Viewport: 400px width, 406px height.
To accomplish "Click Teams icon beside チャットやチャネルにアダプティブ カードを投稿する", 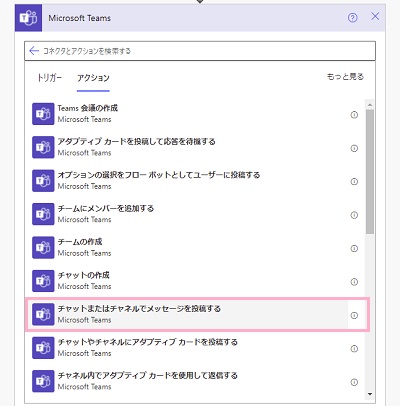I will [43, 348].
